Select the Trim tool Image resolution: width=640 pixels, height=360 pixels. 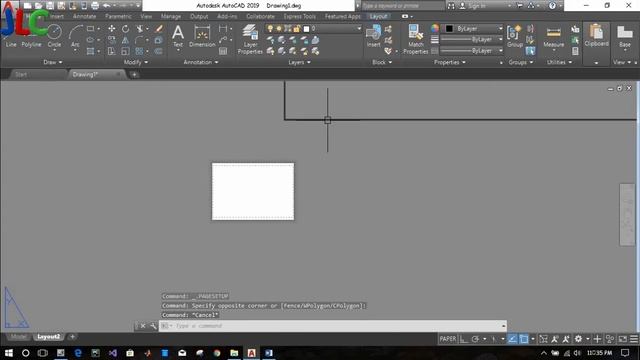pyautogui.click(x=140, y=29)
